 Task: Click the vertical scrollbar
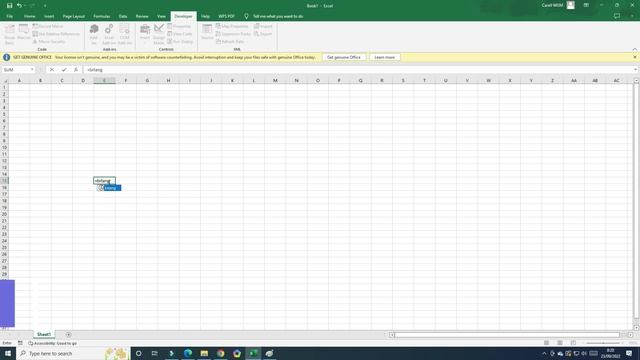tap(636, 202)
